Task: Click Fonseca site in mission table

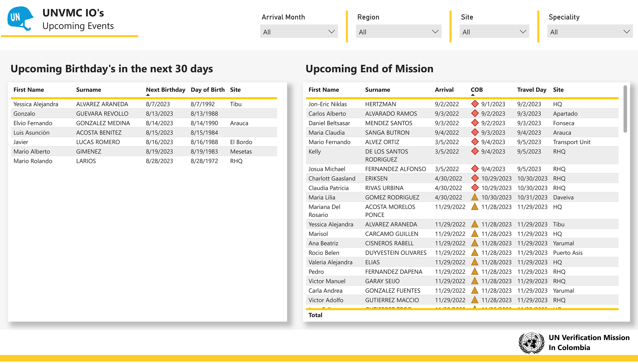Action: 564,123
